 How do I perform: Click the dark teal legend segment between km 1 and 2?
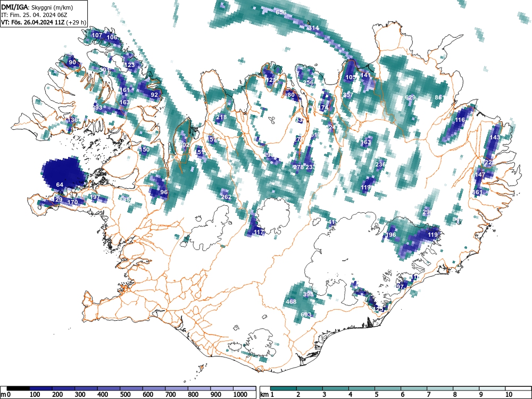tap(284, 388)
